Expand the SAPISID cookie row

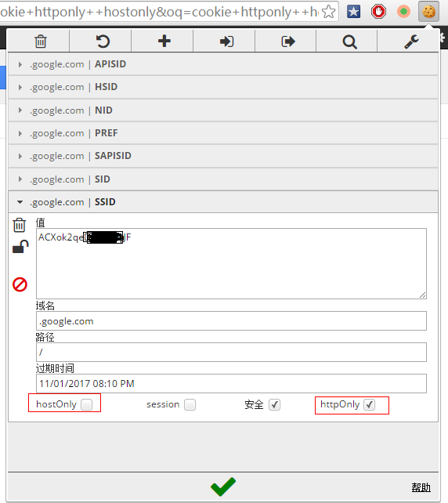click(x=223, y=156)
